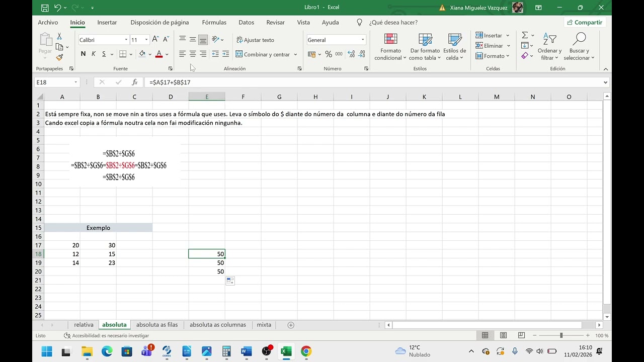
Task: Align text right in cell
Action: click(203, 54)
